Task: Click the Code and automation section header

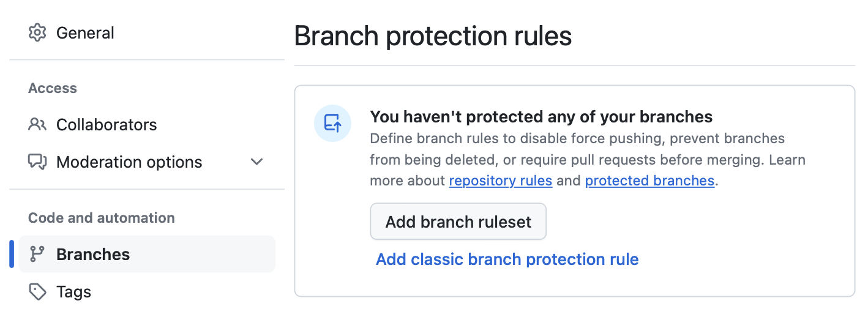Action: click(x=102, y=218)
